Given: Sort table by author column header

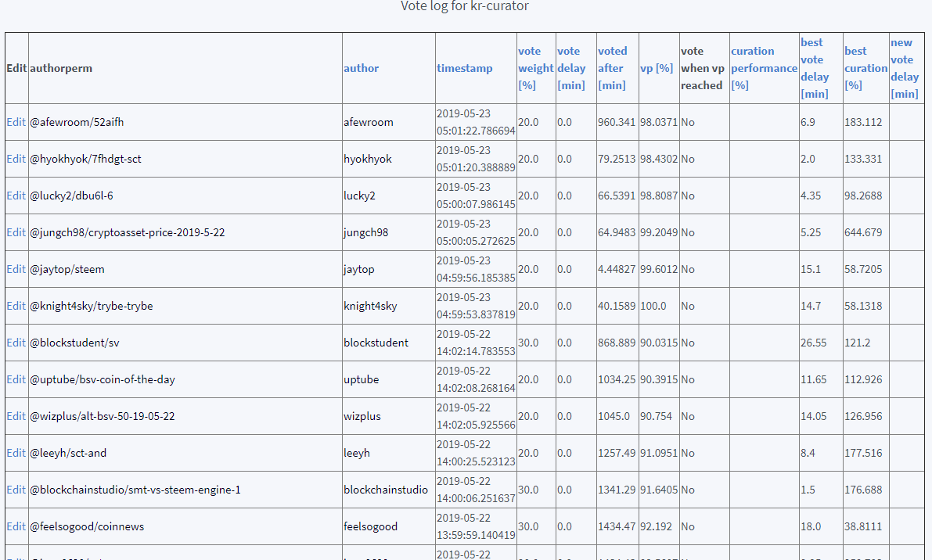Looking at the screenshot, I should tap(361, 68).
